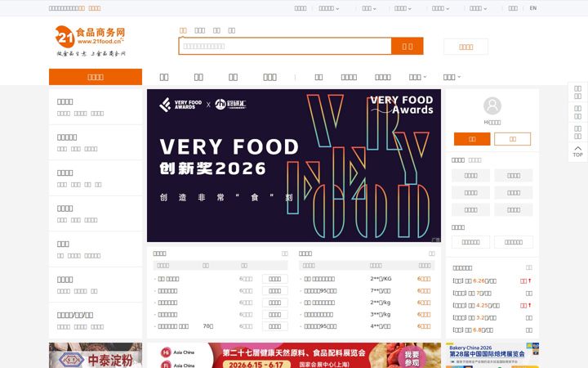The width and height of the screenshot is (588, 368).
Task: Click the orange category header above the left sidebar
Action: pos(96,77)
